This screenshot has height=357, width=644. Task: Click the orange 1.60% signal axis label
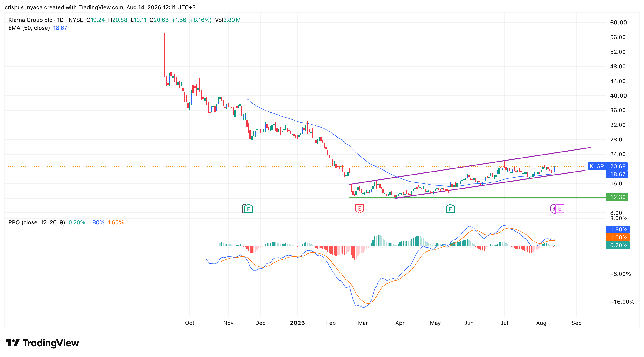coord(618,237)
